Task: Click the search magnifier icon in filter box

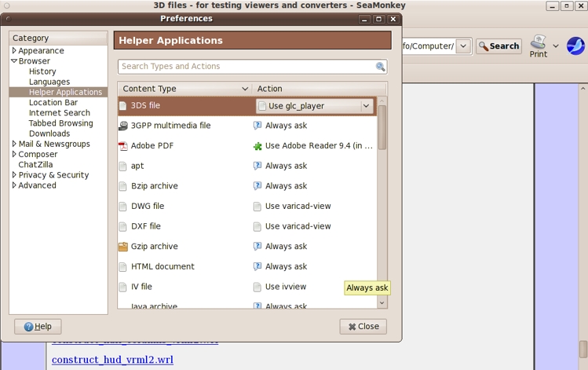Action: click(x=380, y=67)
